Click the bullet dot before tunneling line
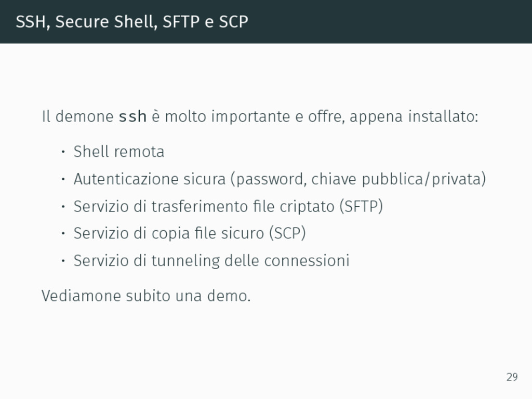Viewport: 532px width, 399px height. point(63,261)
